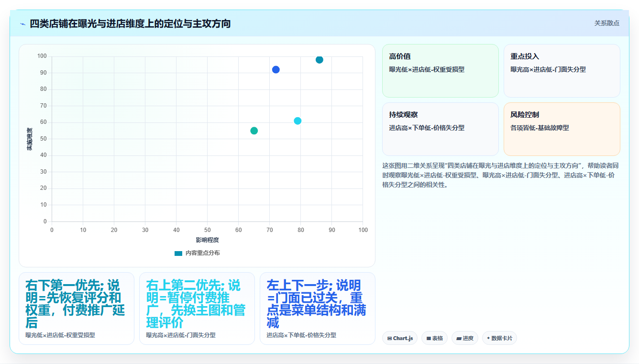Open the 风险控制 card
The height and width of the screenshot is (364, 639).
point(562,129)
